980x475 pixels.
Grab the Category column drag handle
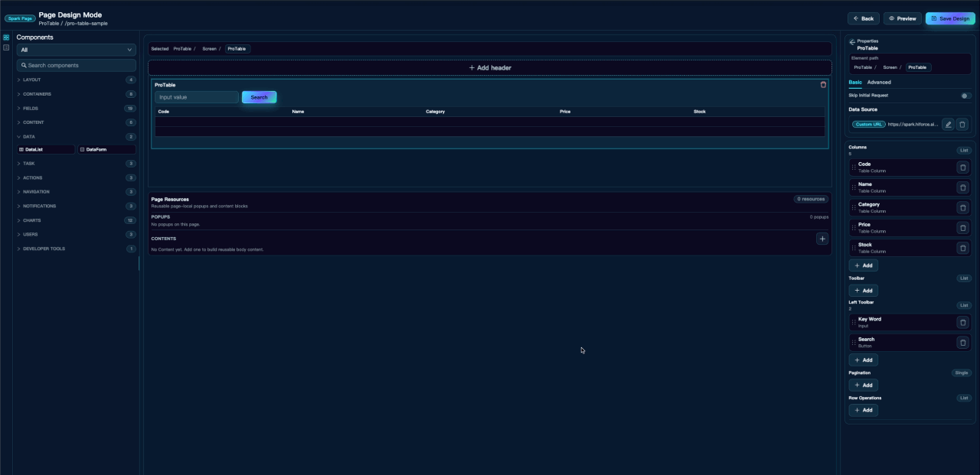854,207
